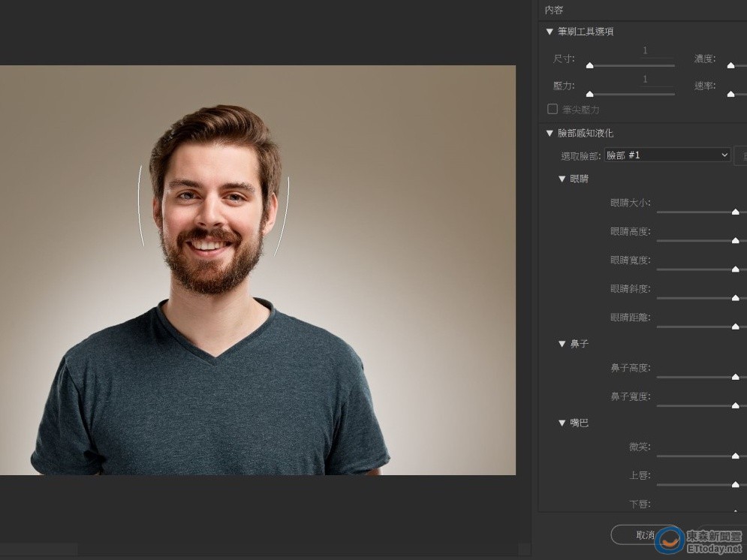Collapse the 眼睛 settings group
Screen dimensions: 747x560
[562, 179]
